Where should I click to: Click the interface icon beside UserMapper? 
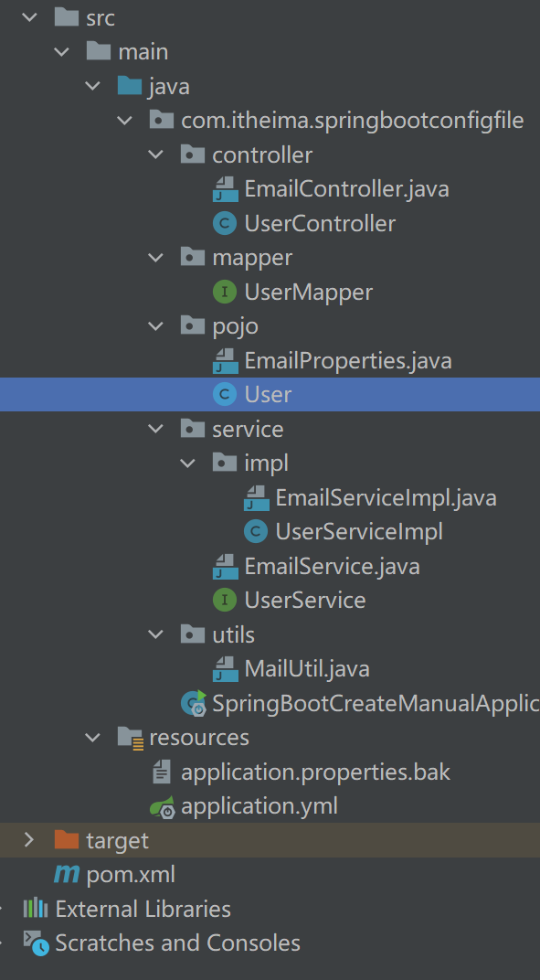[225, 292]
